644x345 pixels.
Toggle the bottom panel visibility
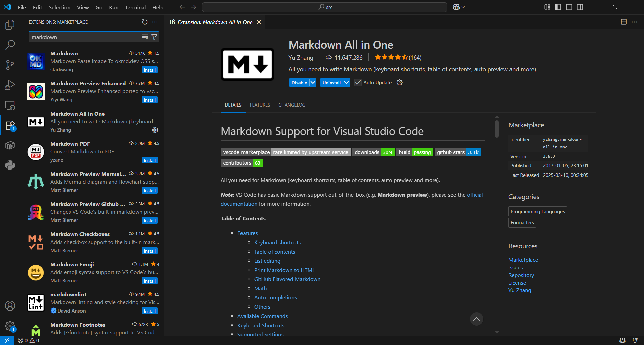pyautogui.click(x=569, y=7)
